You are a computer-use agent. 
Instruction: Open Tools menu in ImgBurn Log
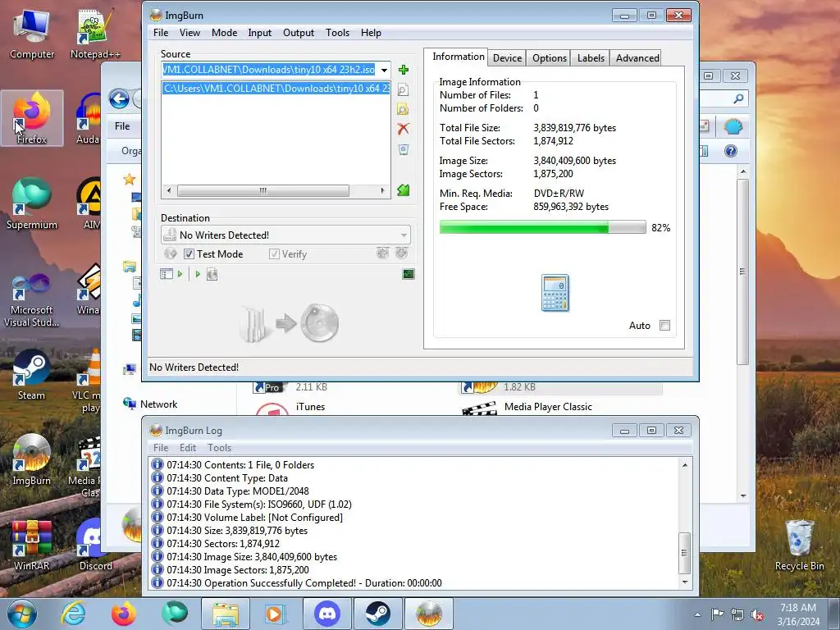[x=220, y=448]
